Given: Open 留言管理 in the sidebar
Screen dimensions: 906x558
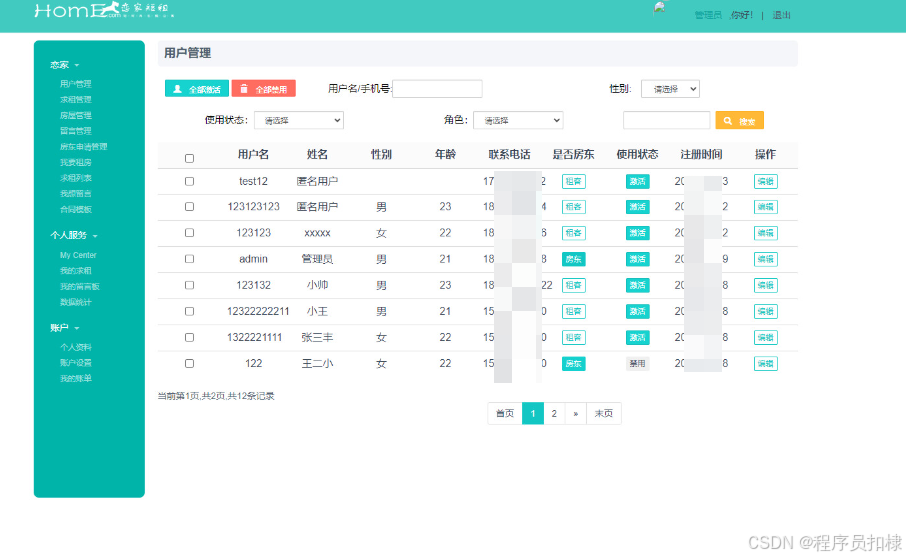Looking at the screenshot, I should 76,131.
